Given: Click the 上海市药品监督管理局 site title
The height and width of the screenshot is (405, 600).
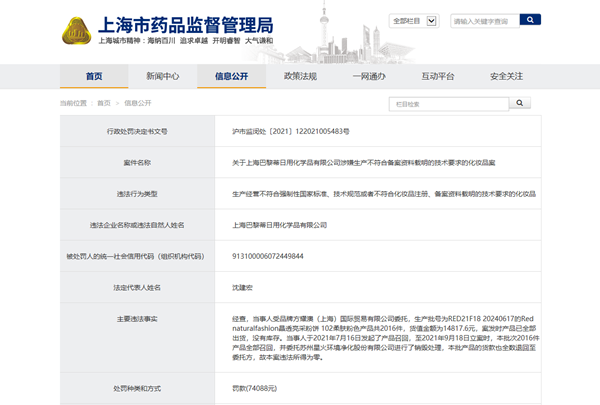Looking at the screenshot, I should 186,25.
